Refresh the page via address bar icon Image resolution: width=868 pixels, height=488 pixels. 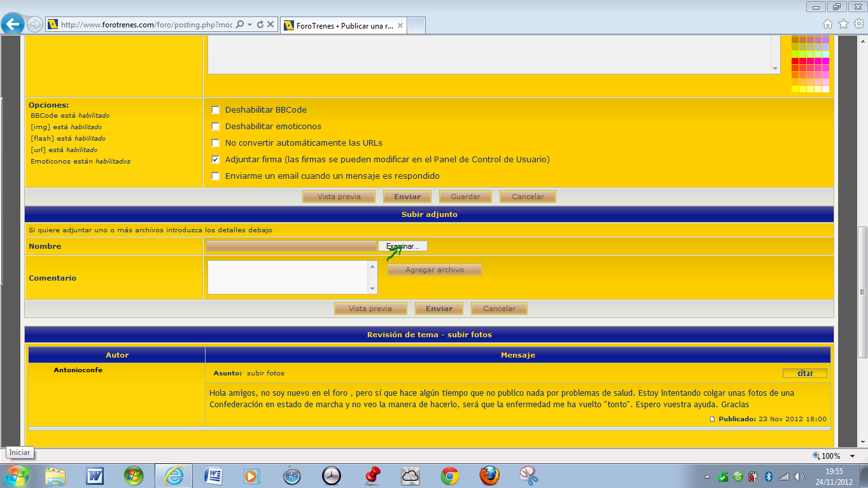pyautogui.click(x=260, y=25)
